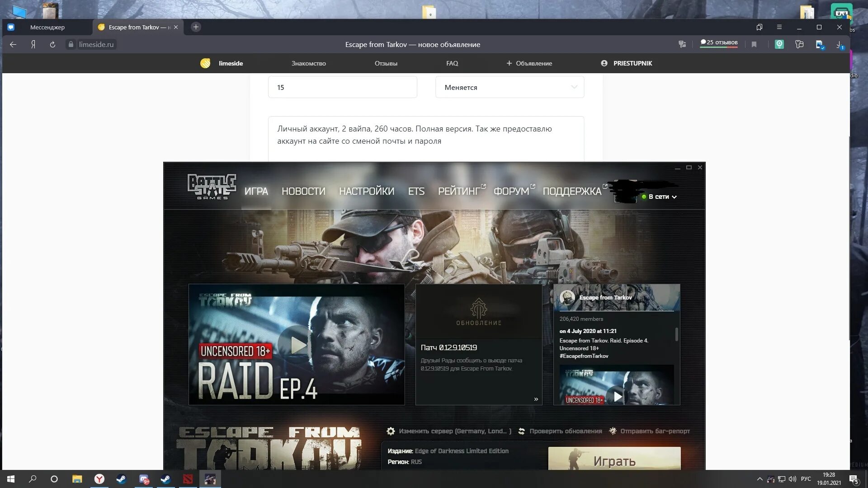This screenshot has width=868, height=488.
Task: Open Yandex home page button
Action: coord(33,44)
